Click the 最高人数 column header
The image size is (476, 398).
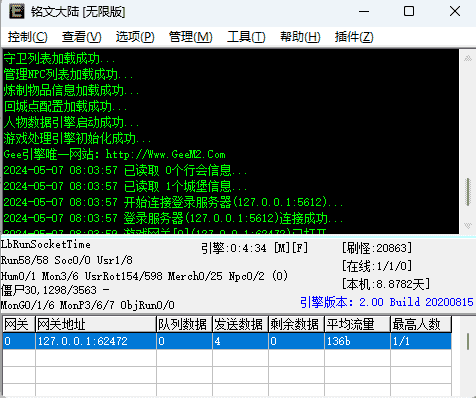(x=421, y=324)
